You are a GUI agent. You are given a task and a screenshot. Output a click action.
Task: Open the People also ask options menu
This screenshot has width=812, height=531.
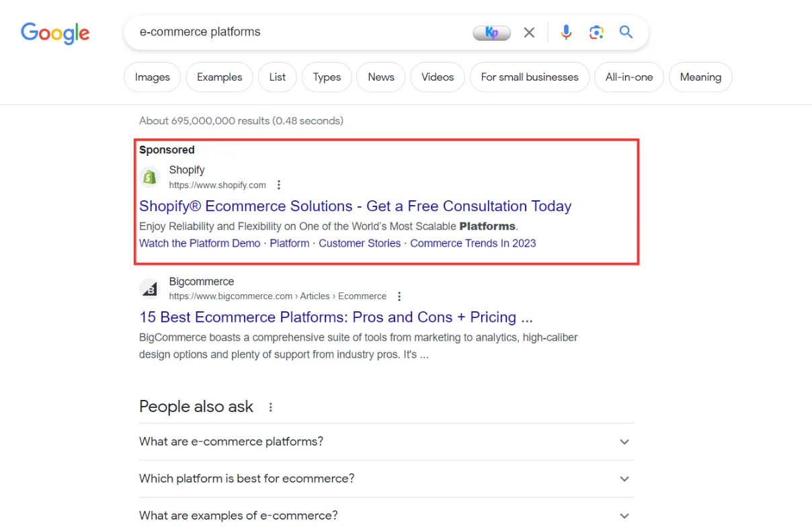(x=270, y=406)
